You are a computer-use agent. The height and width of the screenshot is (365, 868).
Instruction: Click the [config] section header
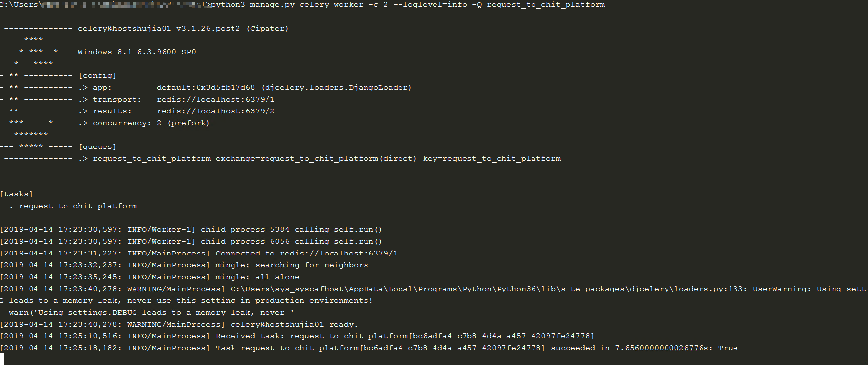[97, 76]
